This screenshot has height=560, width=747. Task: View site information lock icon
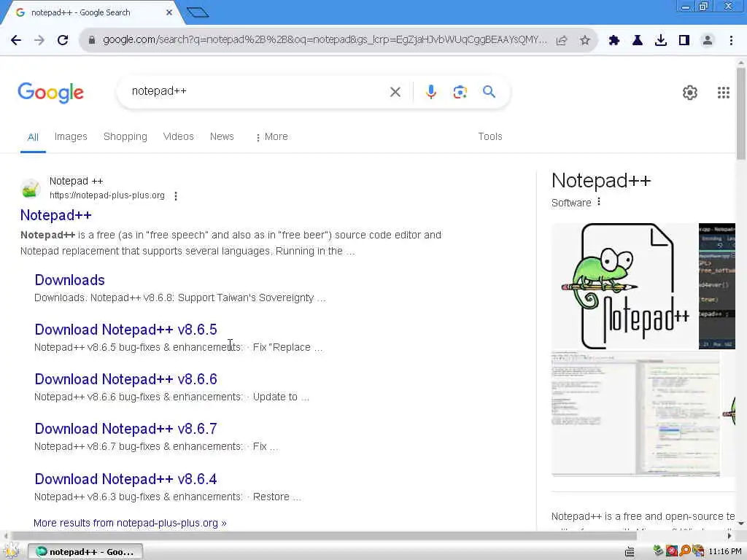point(92,40)
